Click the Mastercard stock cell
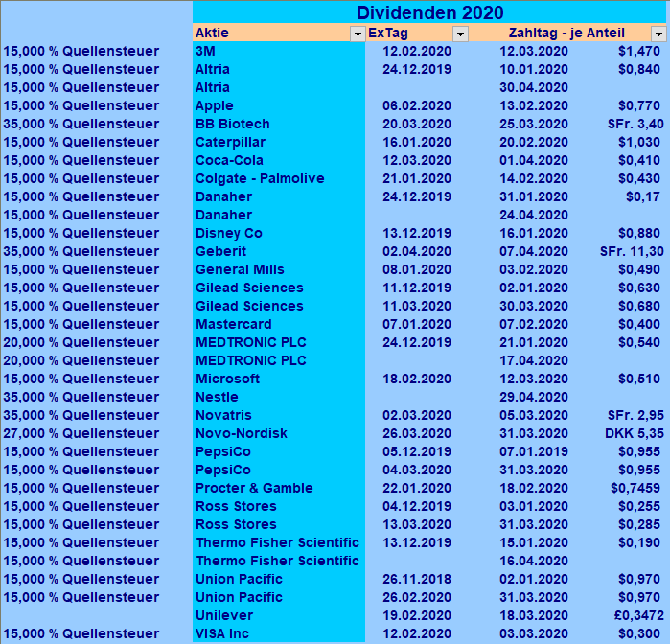Screen dimensions: 670x644 point(279,324)
